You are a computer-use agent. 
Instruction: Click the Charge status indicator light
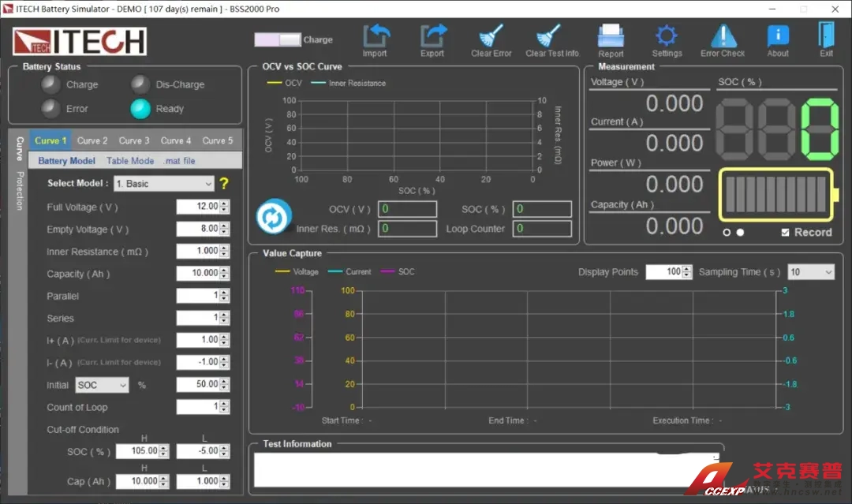(x=50, y=84)
